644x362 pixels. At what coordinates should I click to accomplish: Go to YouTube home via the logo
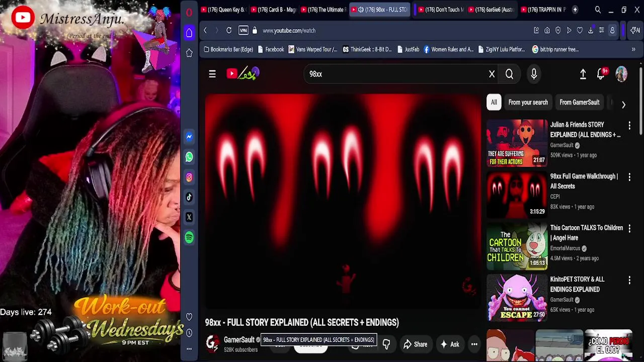coord(243,74)
